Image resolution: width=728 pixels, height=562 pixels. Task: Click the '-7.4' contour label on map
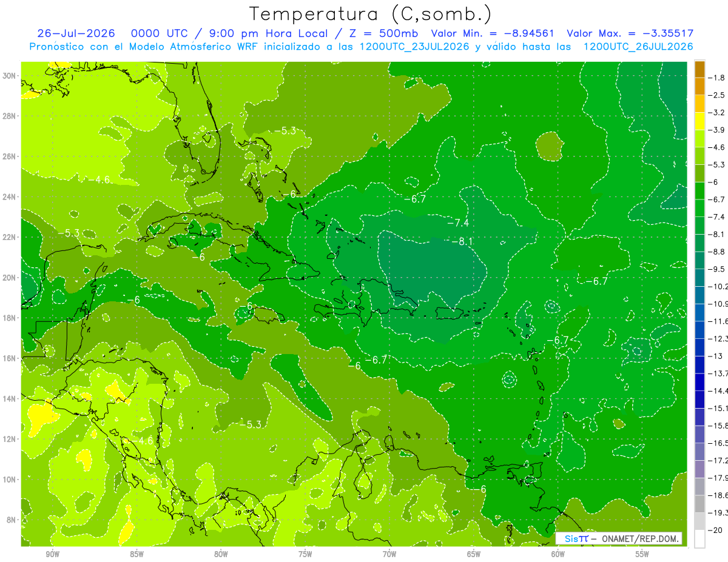click(x=458, y=223)
